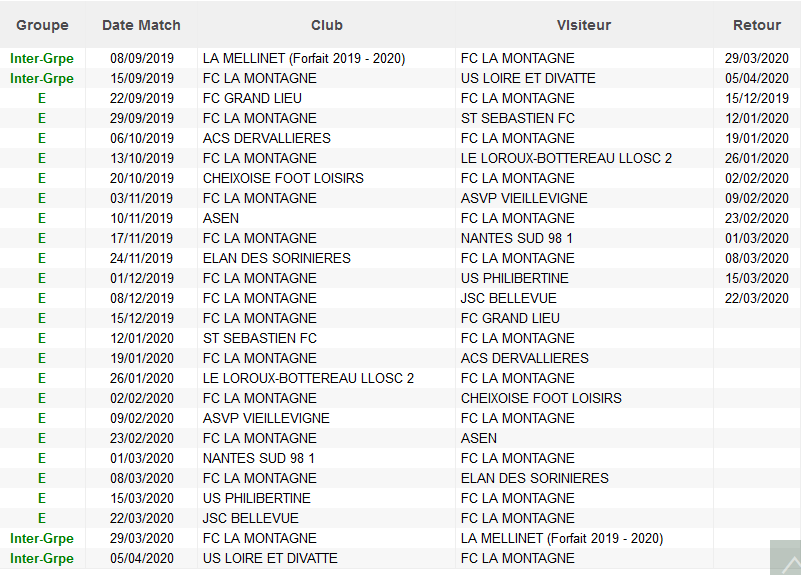Click the Visiteur column header
The width and height of the screenshot is (801, 575).
coord(583,25)
